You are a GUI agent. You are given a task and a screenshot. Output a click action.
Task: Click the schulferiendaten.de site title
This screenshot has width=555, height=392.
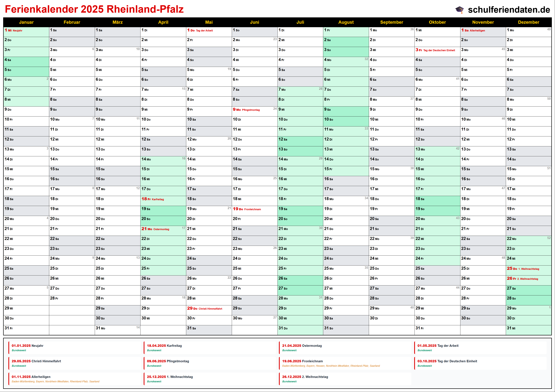click(x=509, y=10)
